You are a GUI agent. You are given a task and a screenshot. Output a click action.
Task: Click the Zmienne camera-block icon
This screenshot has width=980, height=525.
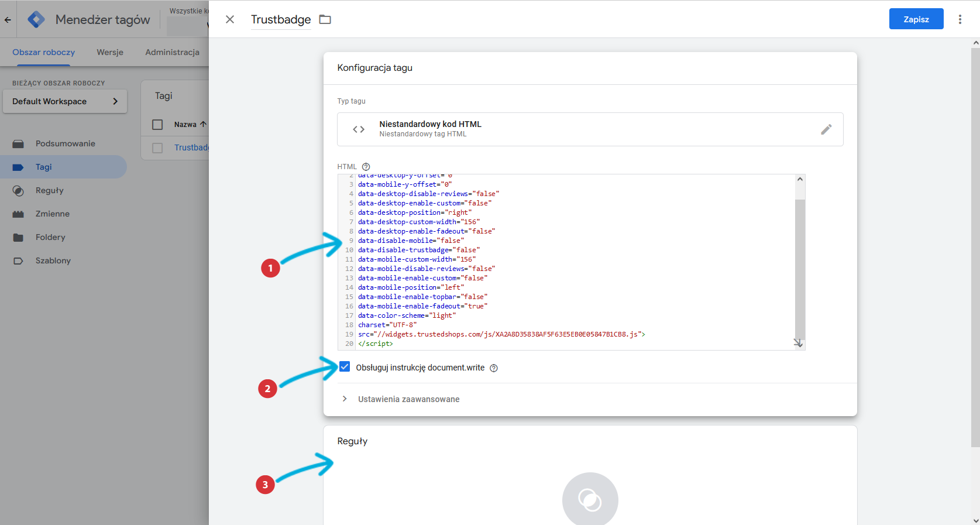pyautogui.click(x=18, y=214)
